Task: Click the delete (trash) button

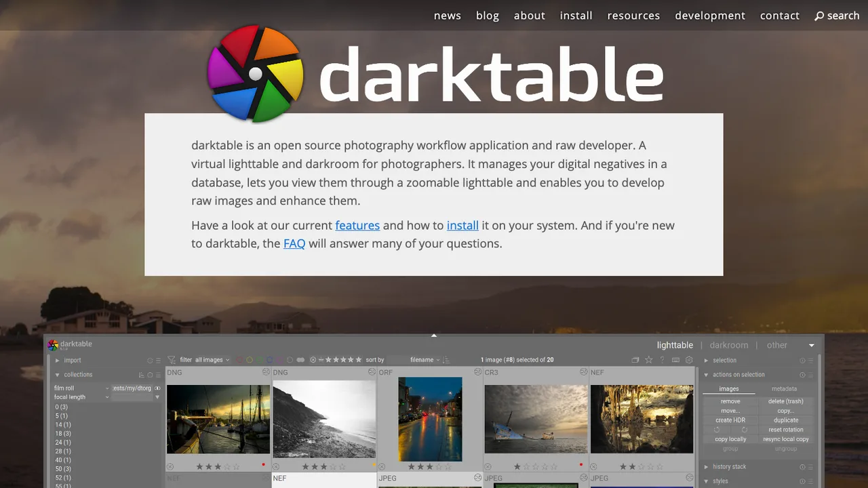Action: (x=786, y=401)
